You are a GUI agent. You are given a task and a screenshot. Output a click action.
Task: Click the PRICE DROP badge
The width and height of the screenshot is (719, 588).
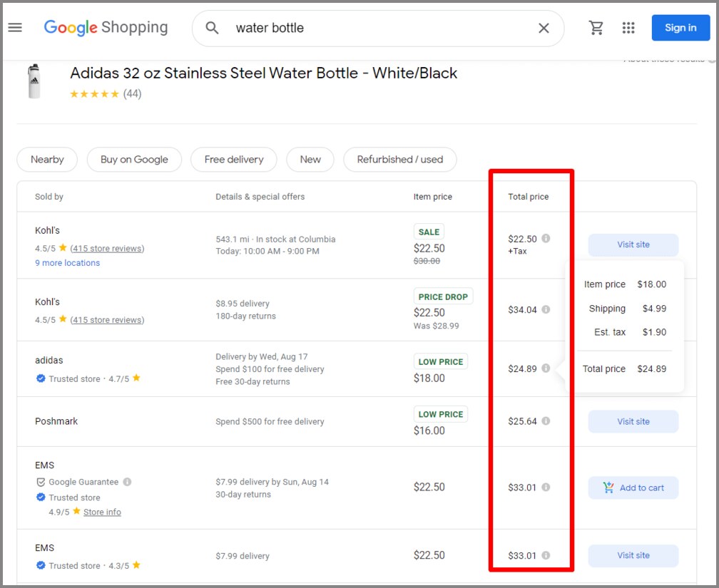tap(443, 296)
